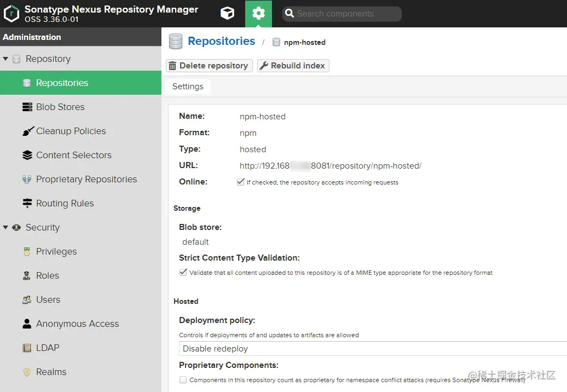Click the Security section icon
The width and height of the screenshot is (567, 392).
pyautogui.click(x=16, y=227)
